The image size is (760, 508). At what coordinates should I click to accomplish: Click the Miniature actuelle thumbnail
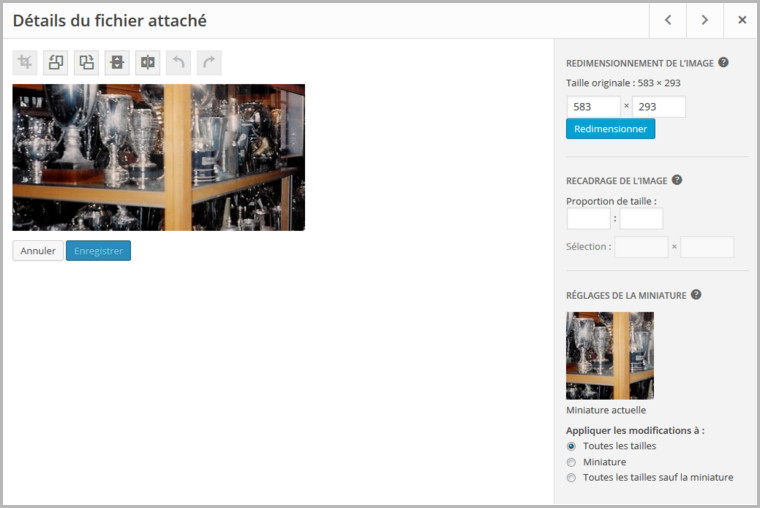610,355
